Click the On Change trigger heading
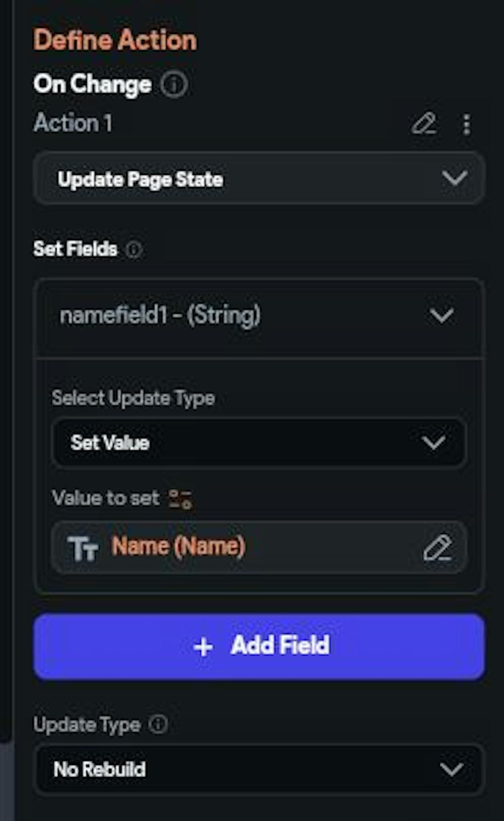This screenshot has height=821, width=504. 92,84
